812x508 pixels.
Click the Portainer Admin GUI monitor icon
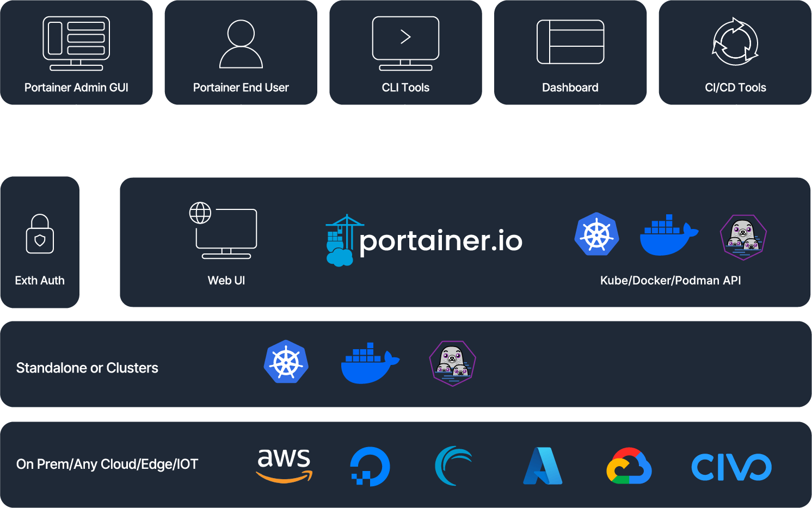coord(76,44)
